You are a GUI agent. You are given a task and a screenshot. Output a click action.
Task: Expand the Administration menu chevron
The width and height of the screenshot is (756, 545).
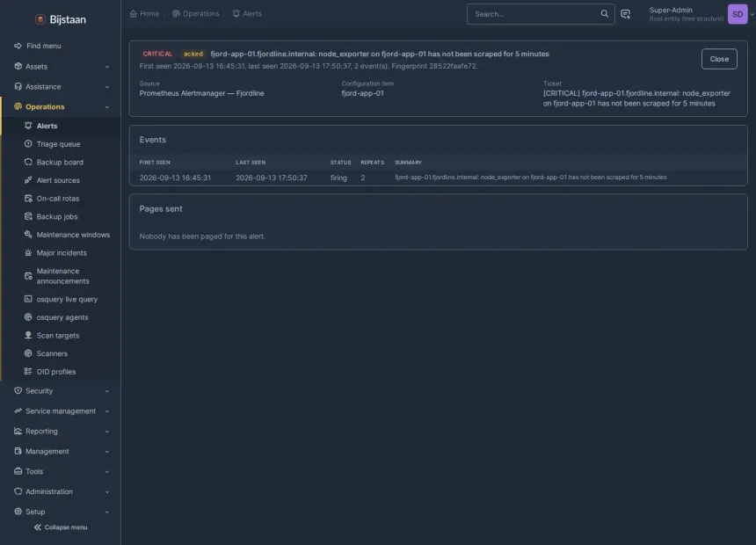[x=107, y=492]
